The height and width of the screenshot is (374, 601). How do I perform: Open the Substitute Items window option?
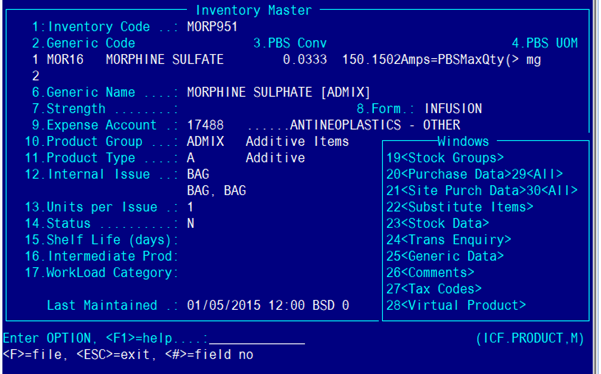[460, 207]
